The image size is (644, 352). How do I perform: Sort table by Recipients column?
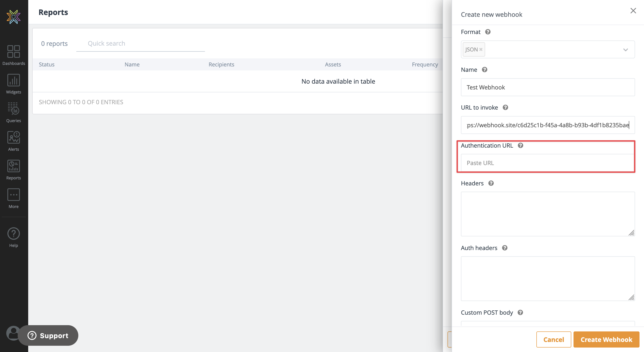pos(221,64)
